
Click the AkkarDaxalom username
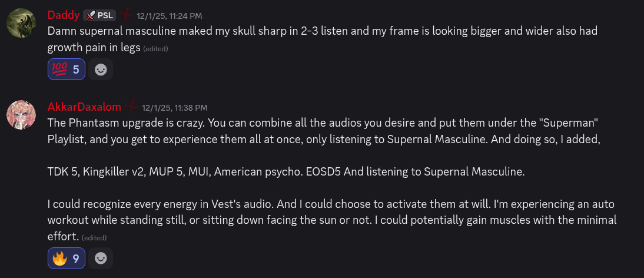click(84, 107)
